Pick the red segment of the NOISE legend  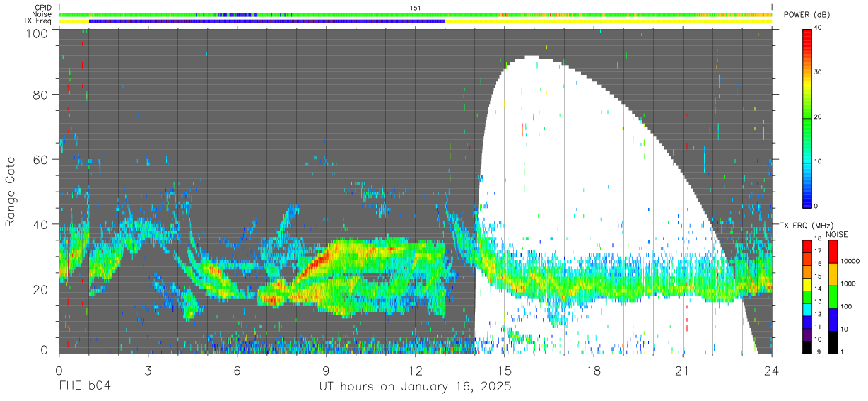(x=832, y=252)
